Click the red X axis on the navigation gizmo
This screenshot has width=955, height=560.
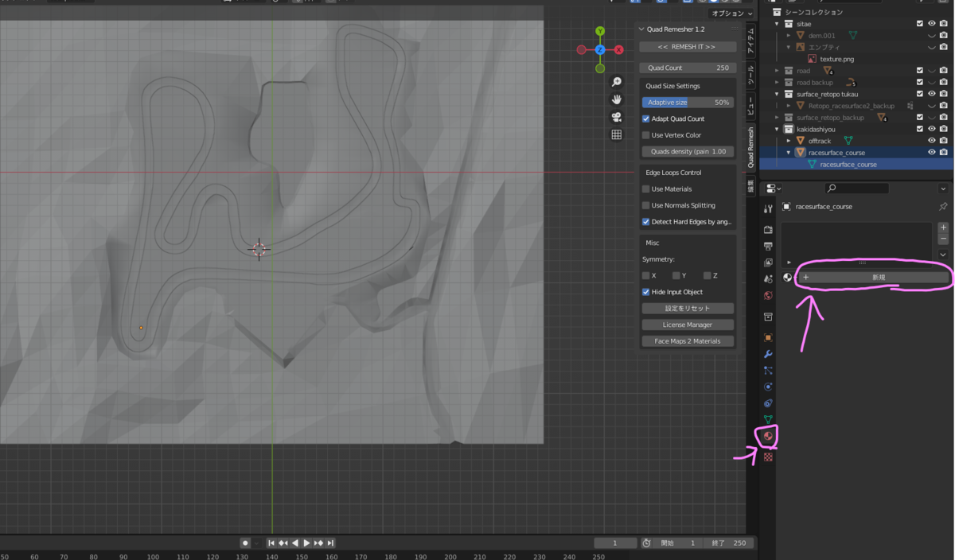pos(619,49)
